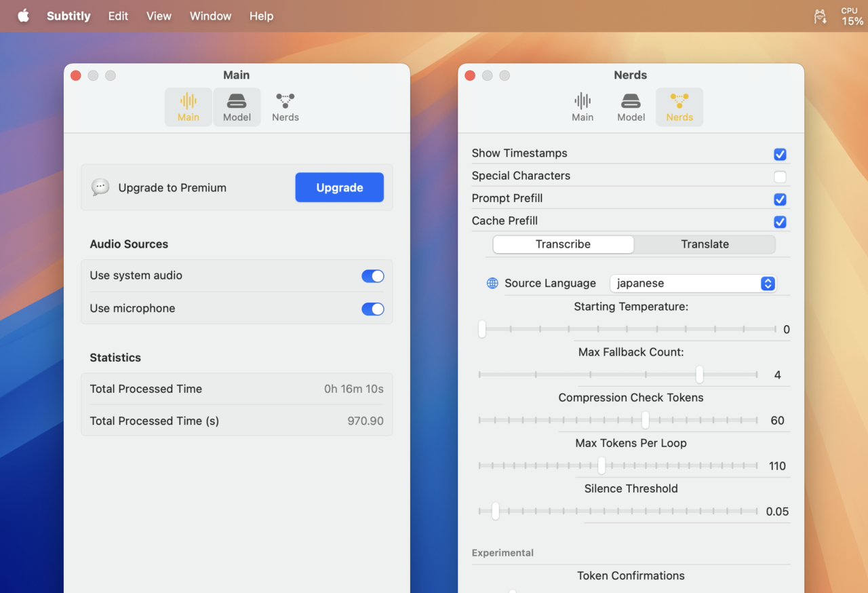Open Source Language dropdown showing japanese

click(x=693, y=284)
